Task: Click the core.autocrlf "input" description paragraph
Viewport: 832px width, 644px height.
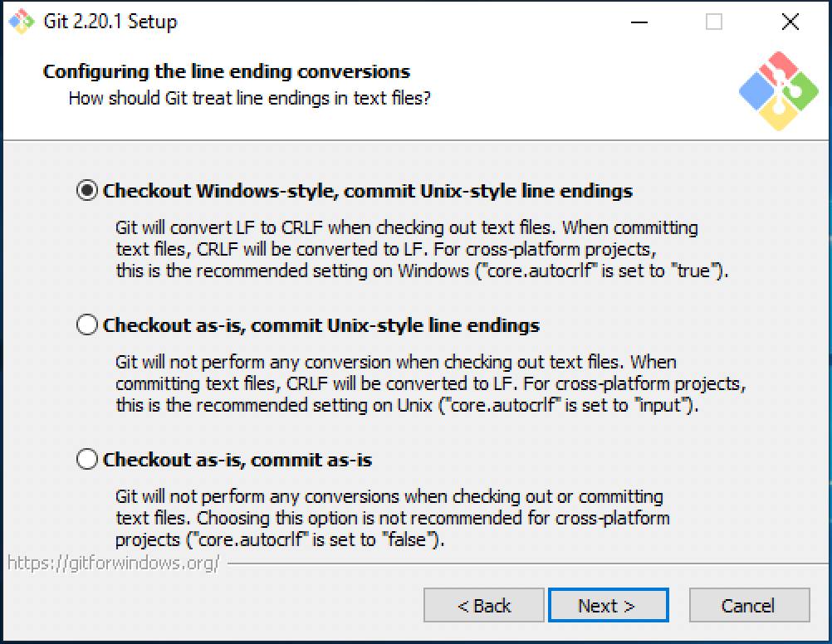Action: pos(430,383)
